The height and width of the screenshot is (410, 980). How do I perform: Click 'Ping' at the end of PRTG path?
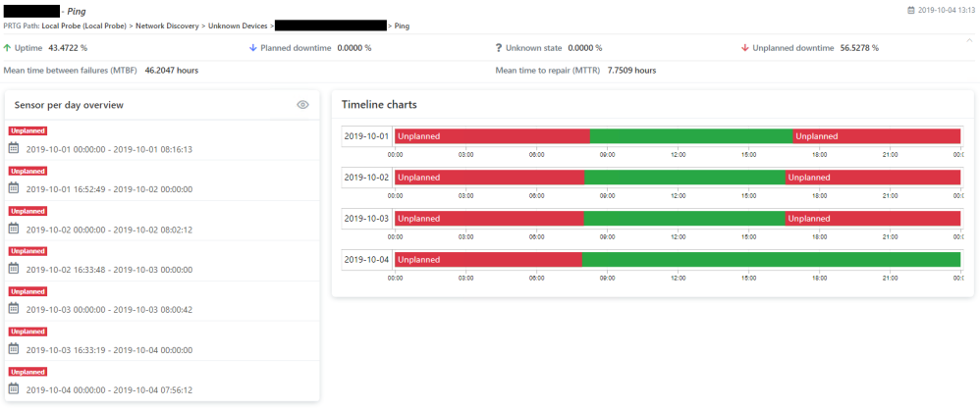tap(402, 26)
